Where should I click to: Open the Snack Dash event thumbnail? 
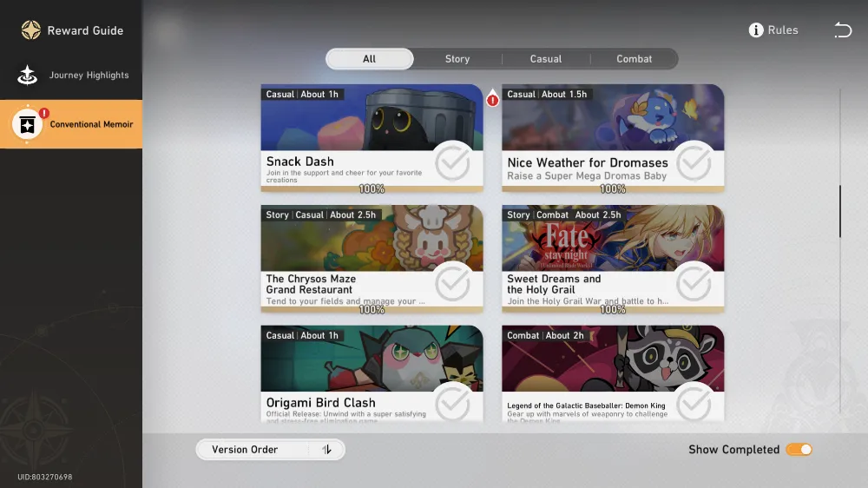372,117
